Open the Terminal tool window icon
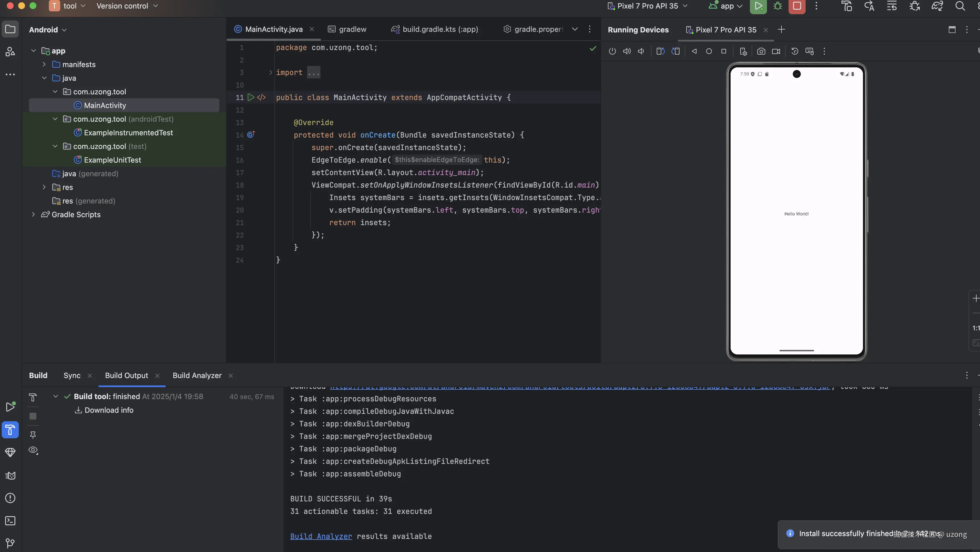 10,520
